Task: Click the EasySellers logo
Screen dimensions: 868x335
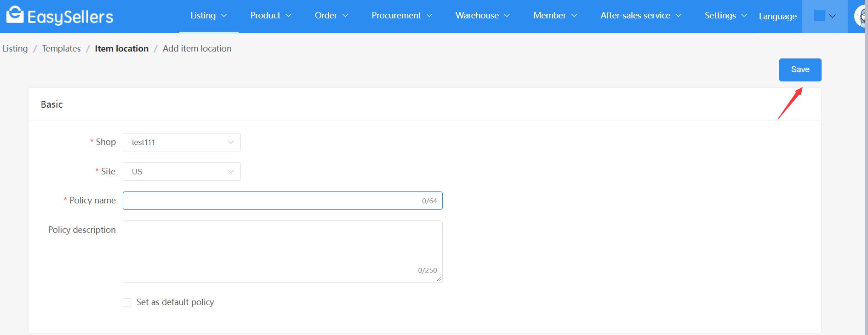Action: point(59,16)
